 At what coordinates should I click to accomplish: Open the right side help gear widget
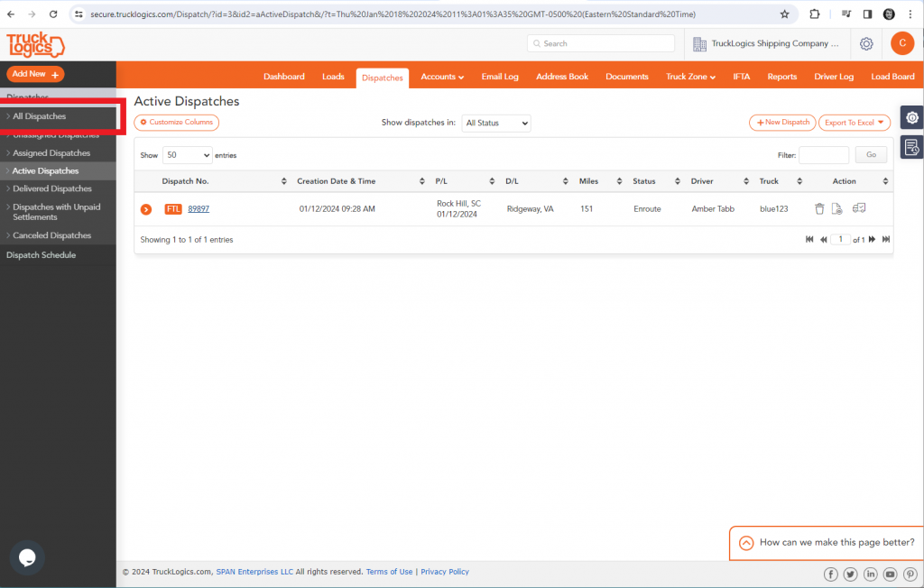coord(911,118)
